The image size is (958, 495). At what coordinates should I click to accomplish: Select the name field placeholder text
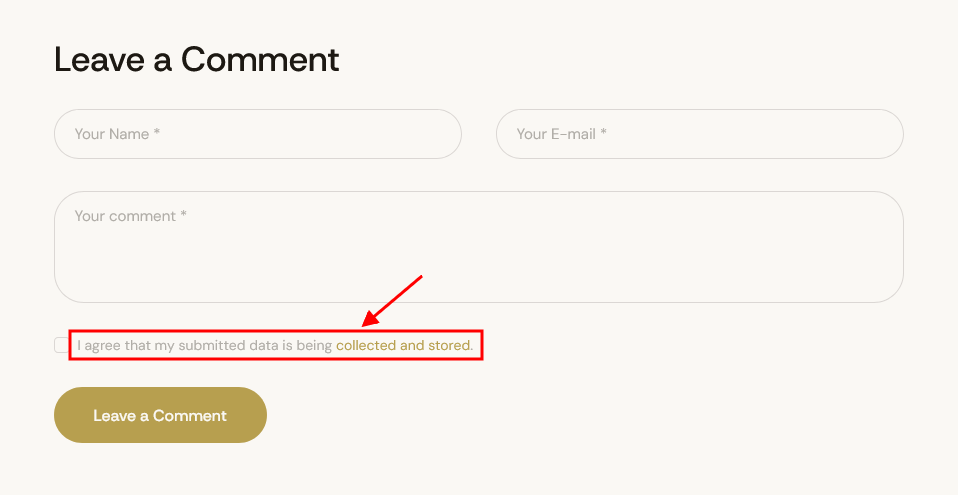point(117,134)
